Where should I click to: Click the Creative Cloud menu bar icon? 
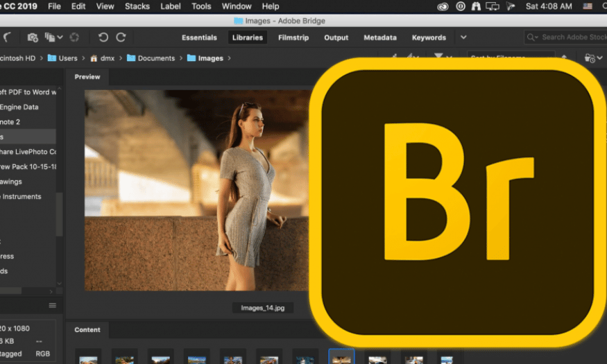click(x=443, y=6)
